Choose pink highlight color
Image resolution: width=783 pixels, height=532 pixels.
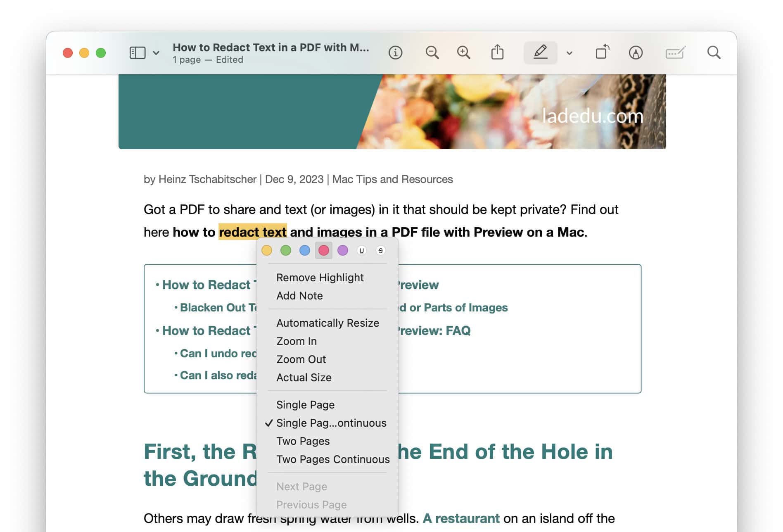(x=324, y=250)
